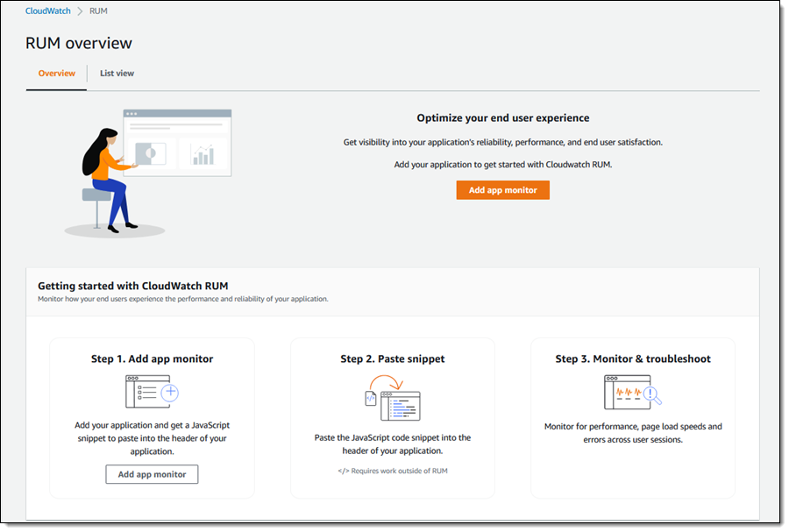The width and height of the screenshot is (789, 532).
Task: Click the text 'Add your application to get started with Cloudwatch RUM.'
Action: click(502, 165)
